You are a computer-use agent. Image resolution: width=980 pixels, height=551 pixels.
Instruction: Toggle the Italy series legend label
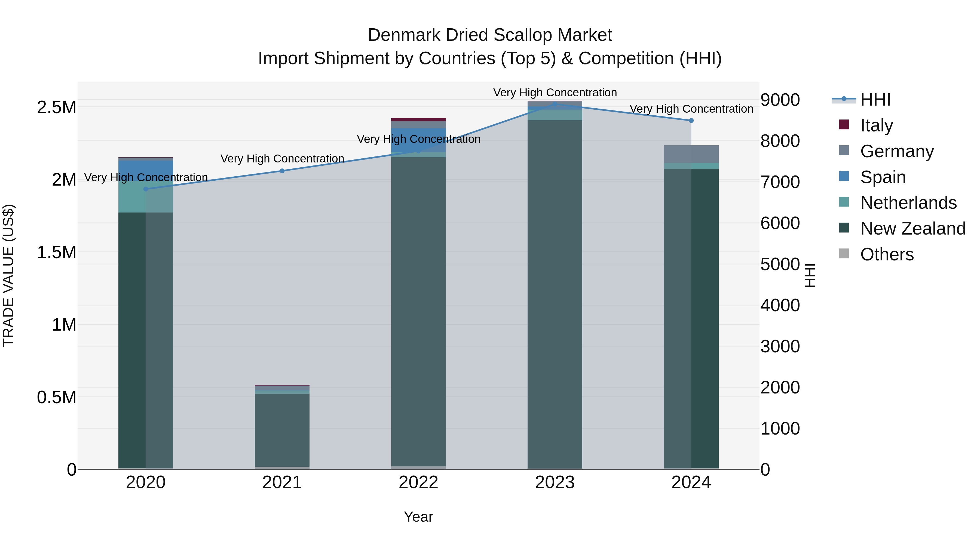877,125
